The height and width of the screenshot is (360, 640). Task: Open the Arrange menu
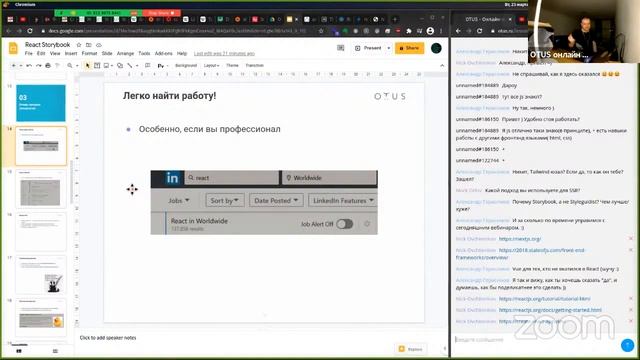pyautogui.click(x=125, y=53)
